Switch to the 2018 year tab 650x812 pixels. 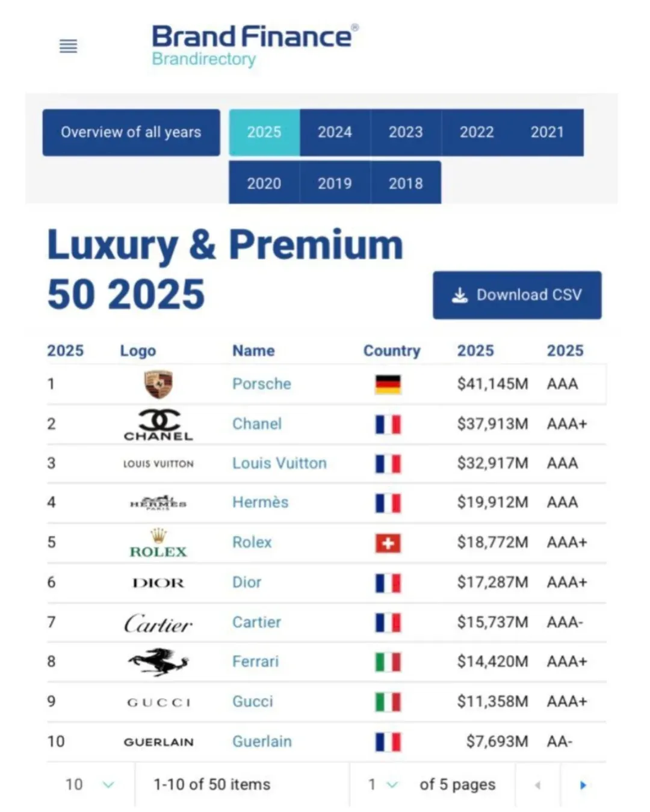coord(406,183)
